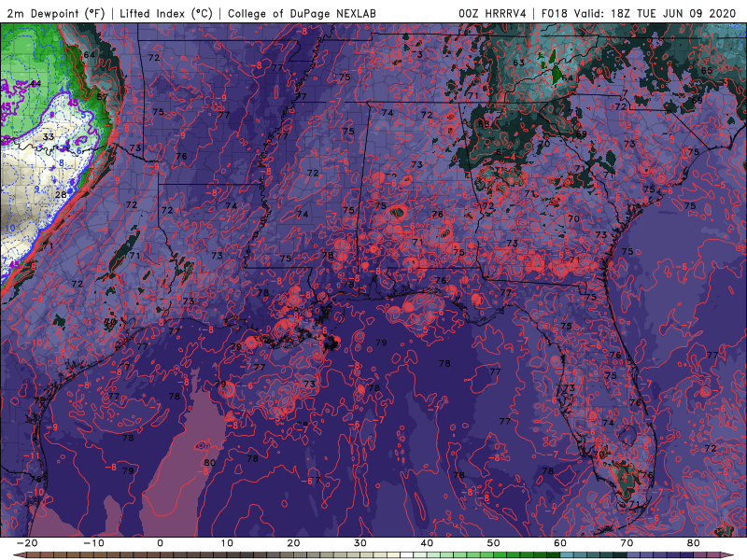Click the '50' colorbar tick label

point(494,543)
